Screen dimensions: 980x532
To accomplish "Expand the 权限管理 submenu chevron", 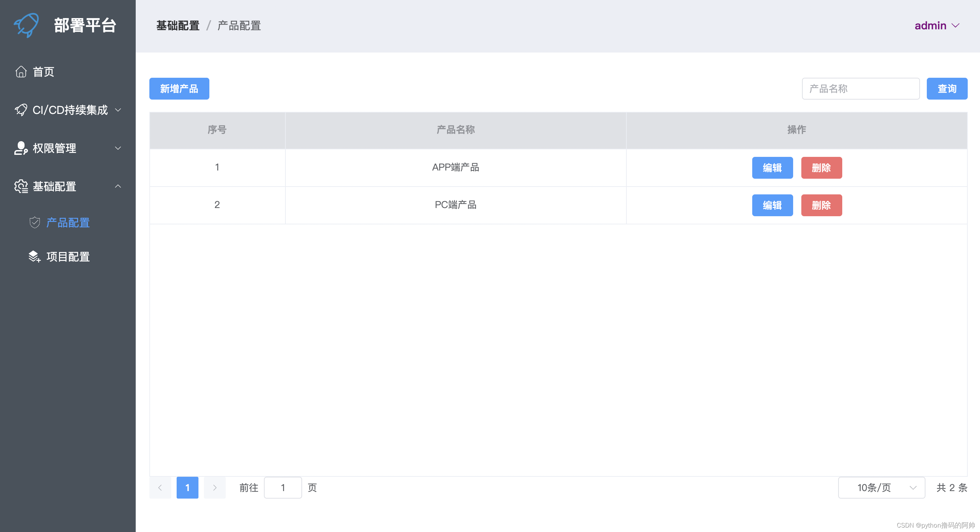I will 118,148.
